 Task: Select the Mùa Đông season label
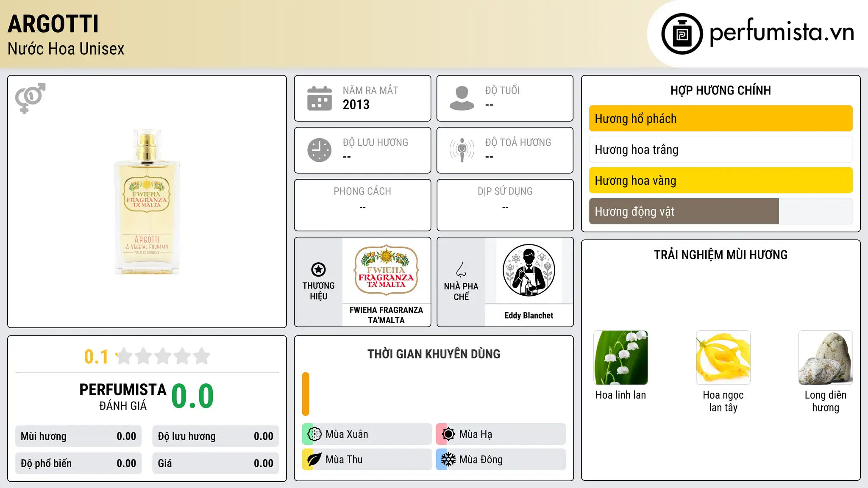click(481, 460)
